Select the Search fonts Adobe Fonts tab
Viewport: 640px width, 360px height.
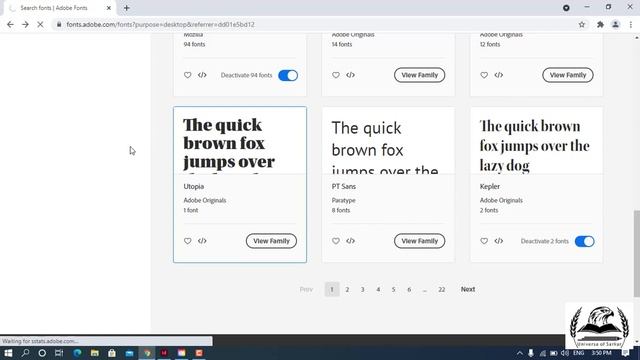[59, 8]
